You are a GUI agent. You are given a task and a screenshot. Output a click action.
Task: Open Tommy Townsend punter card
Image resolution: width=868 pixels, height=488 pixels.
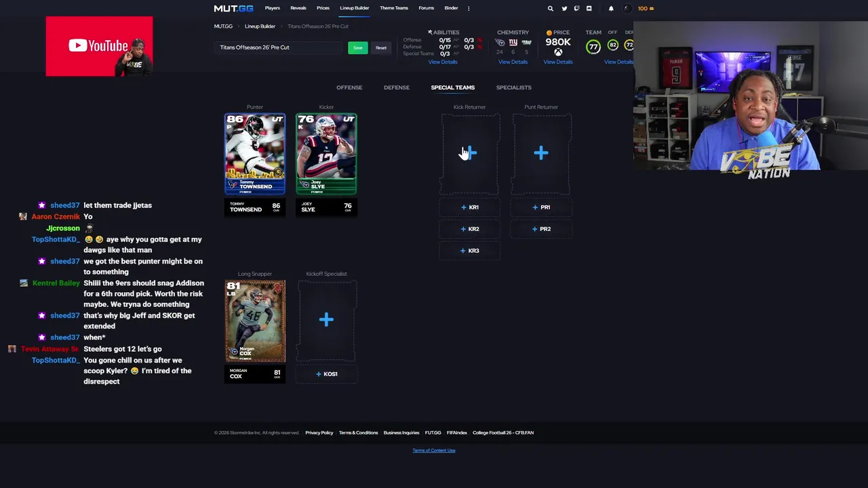tap(255, 154)
